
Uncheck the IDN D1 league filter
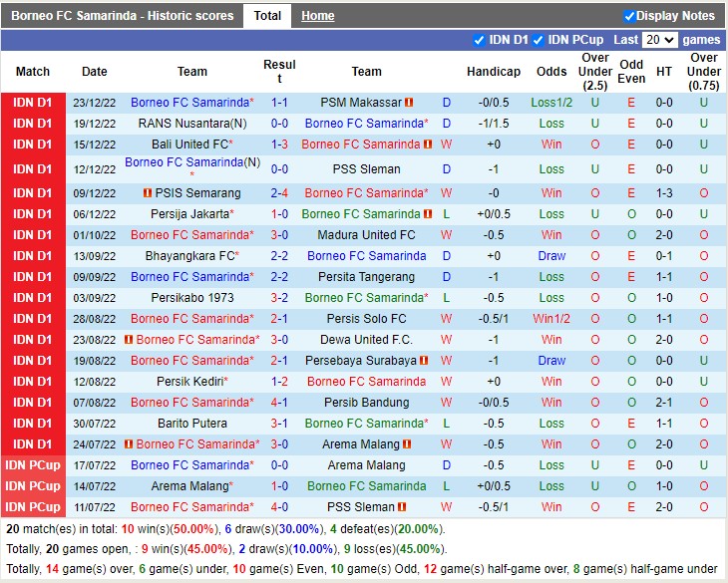pos(479,40)
